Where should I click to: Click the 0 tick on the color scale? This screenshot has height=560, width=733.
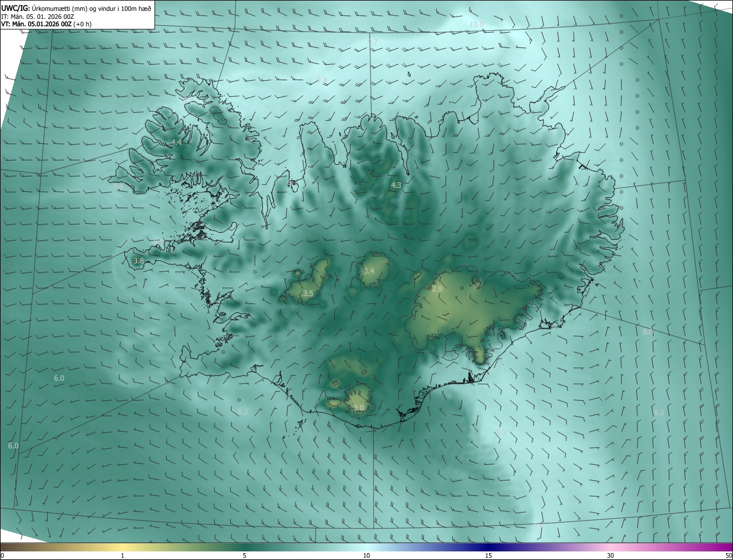pos(2,555)
